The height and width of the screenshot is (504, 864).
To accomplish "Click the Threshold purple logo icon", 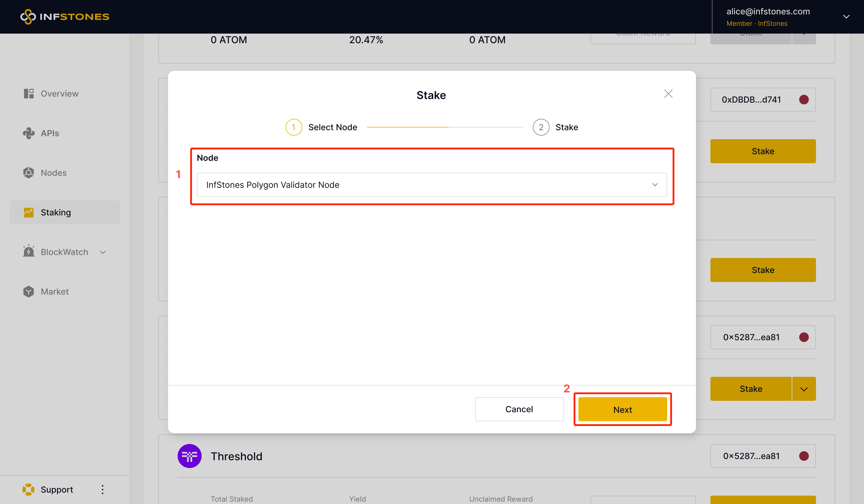I will click(x=189, y=456).
